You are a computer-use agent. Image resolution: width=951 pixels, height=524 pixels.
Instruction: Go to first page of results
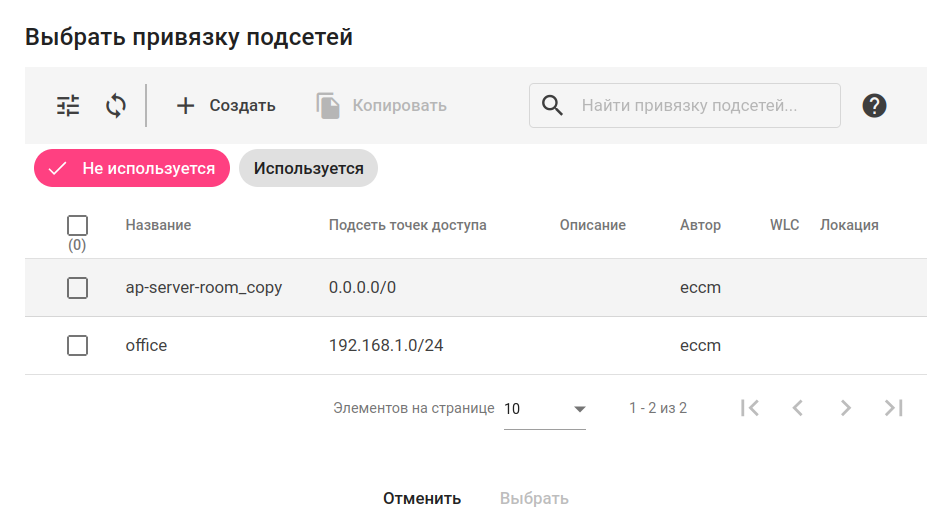click(x=750, y=408)
